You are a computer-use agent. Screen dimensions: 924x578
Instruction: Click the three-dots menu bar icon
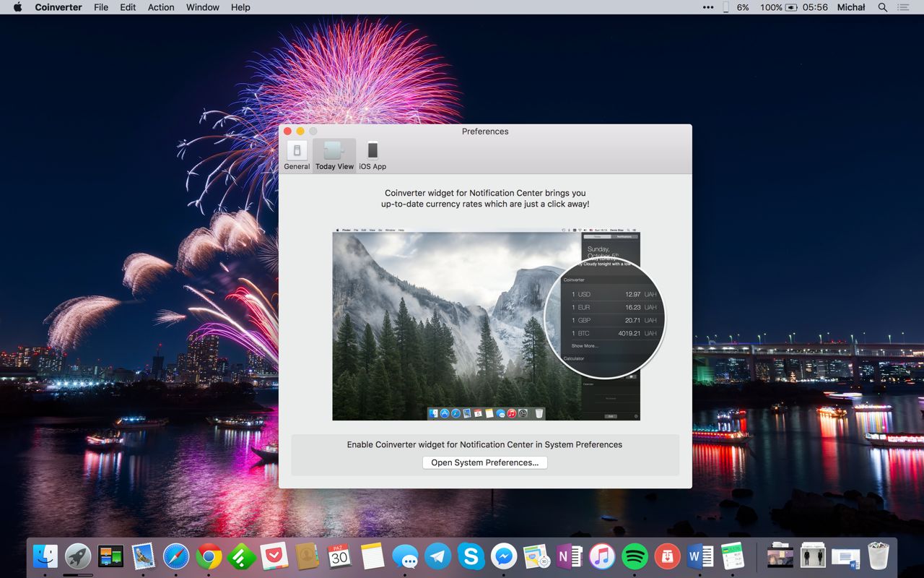[707, 7]
